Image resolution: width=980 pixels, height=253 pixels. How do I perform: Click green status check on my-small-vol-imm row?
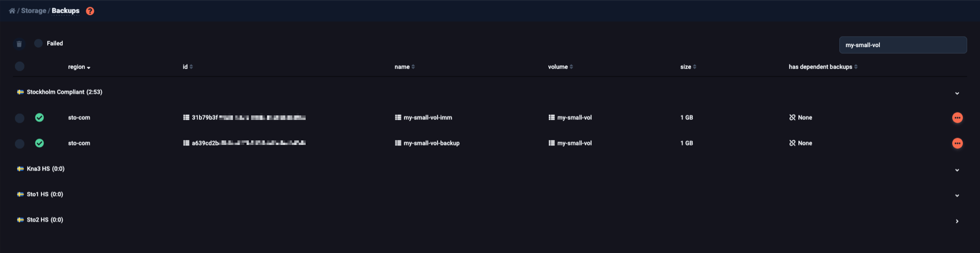39,118
